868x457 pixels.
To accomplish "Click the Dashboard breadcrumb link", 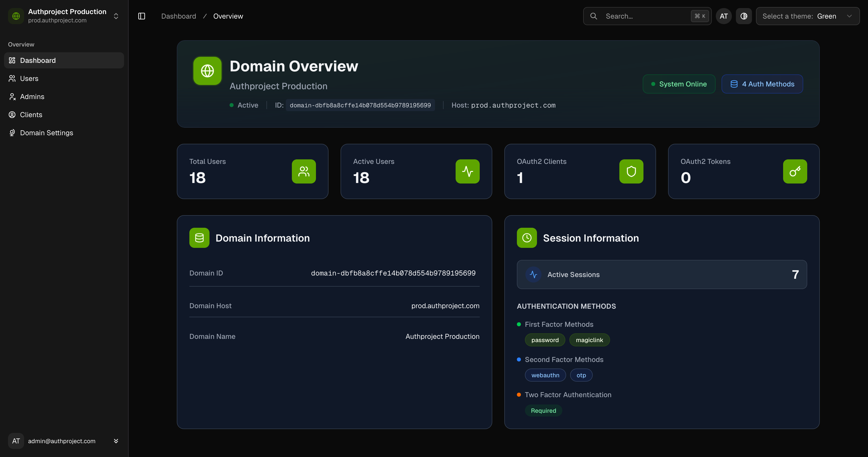I will pos(179,16).
